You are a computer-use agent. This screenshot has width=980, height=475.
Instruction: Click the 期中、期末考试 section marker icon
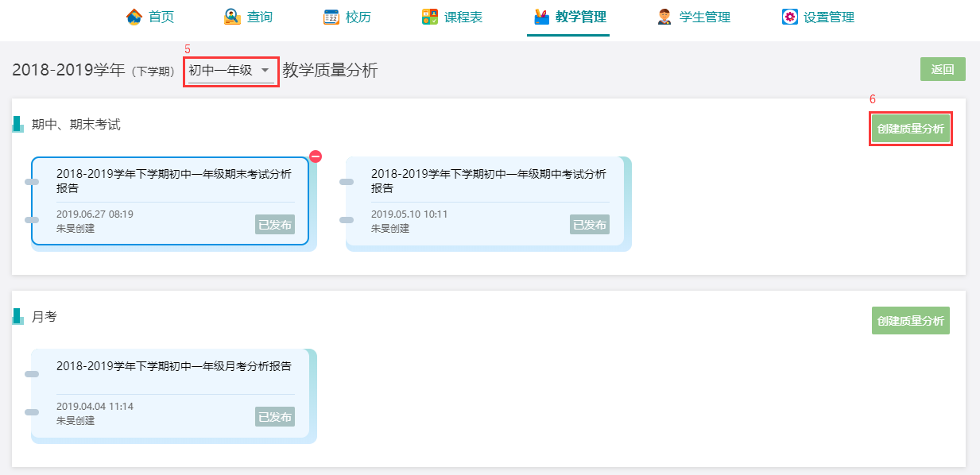click(17, 124)
